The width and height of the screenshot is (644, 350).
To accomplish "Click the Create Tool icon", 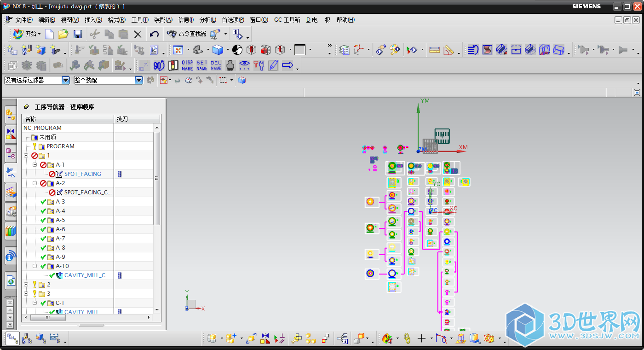I will point(27,50).
